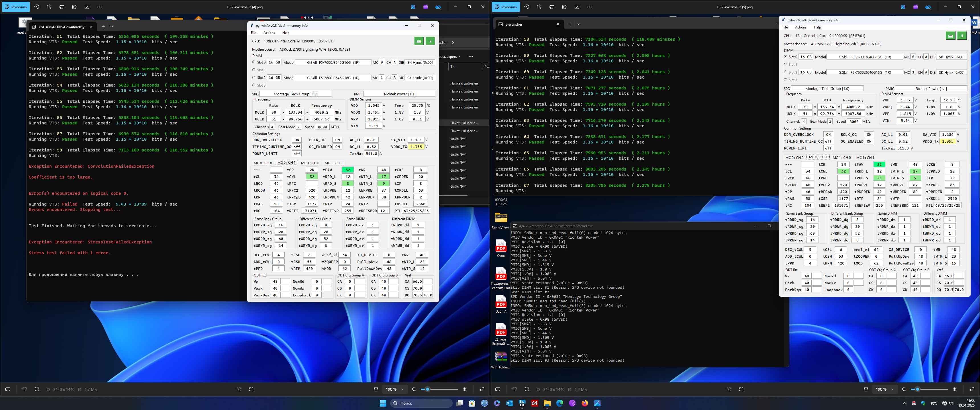Open the three-dots menu in Снимок экрана (4).png window
980x410 pixels.
99,7
